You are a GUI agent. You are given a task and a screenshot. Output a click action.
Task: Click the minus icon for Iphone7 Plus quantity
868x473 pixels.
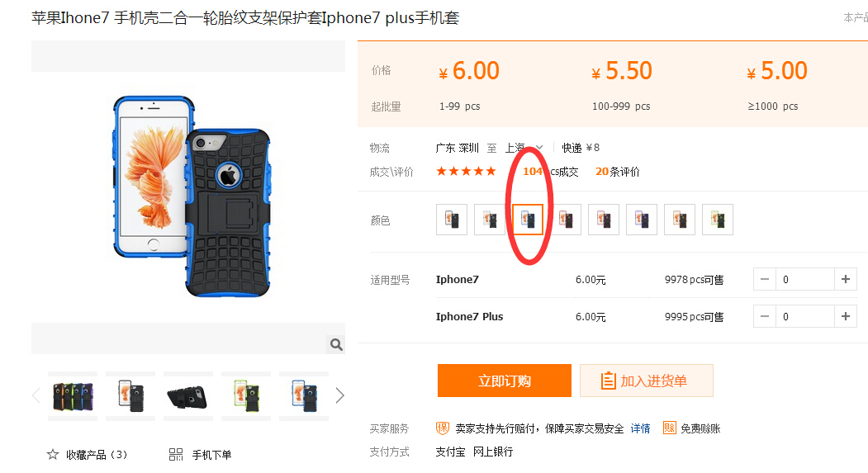tap(765, 316)
